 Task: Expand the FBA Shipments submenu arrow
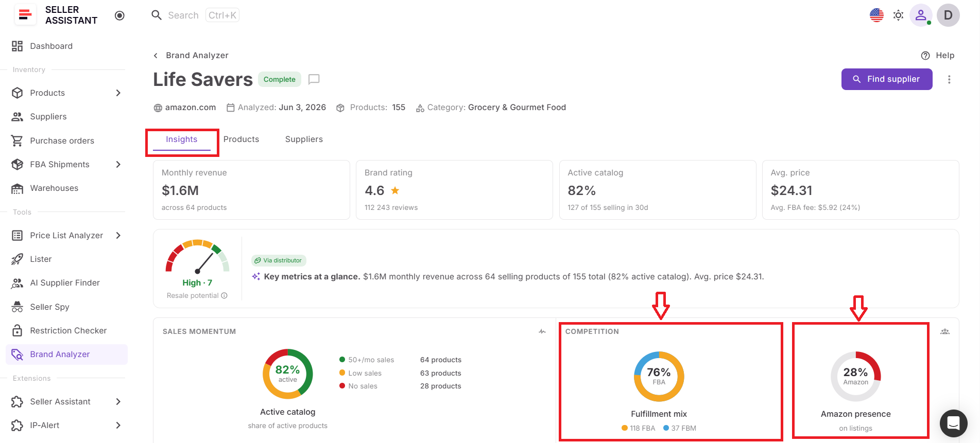click(x=118, y=165)
